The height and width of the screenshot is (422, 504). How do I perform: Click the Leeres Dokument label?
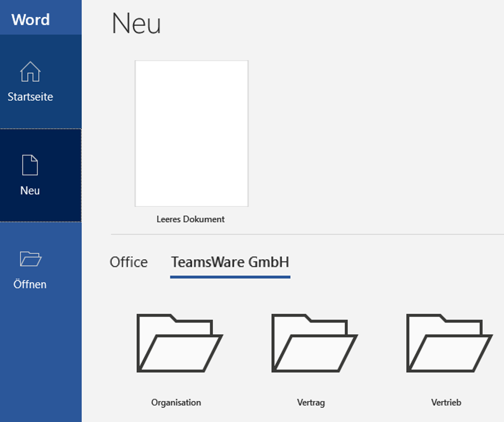click(x=191, y=219)
